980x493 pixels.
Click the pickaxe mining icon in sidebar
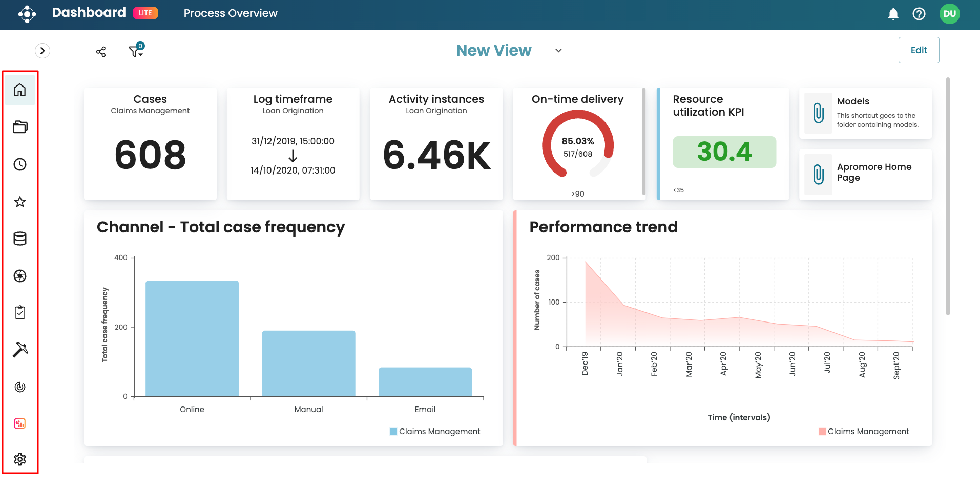click(20, 350)
